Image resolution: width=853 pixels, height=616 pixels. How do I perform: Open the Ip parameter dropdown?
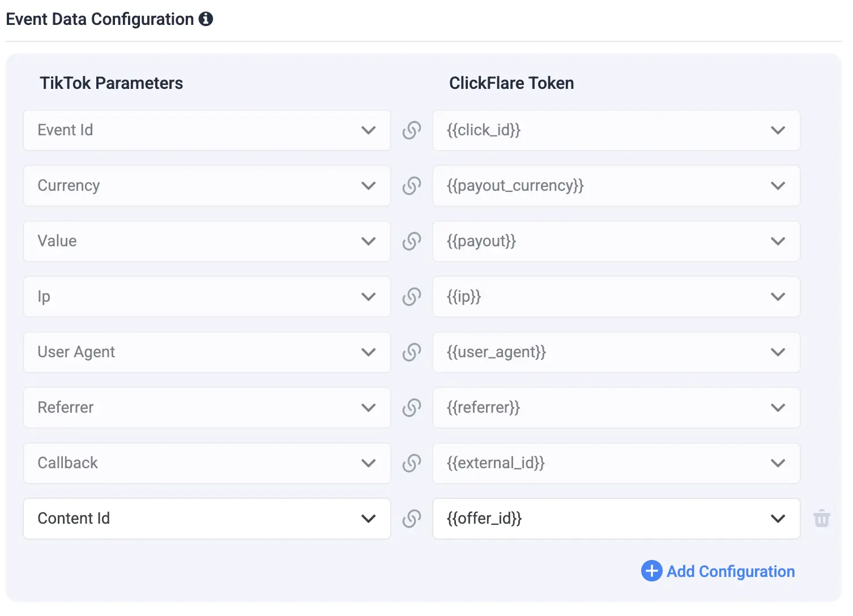(207, 297)
